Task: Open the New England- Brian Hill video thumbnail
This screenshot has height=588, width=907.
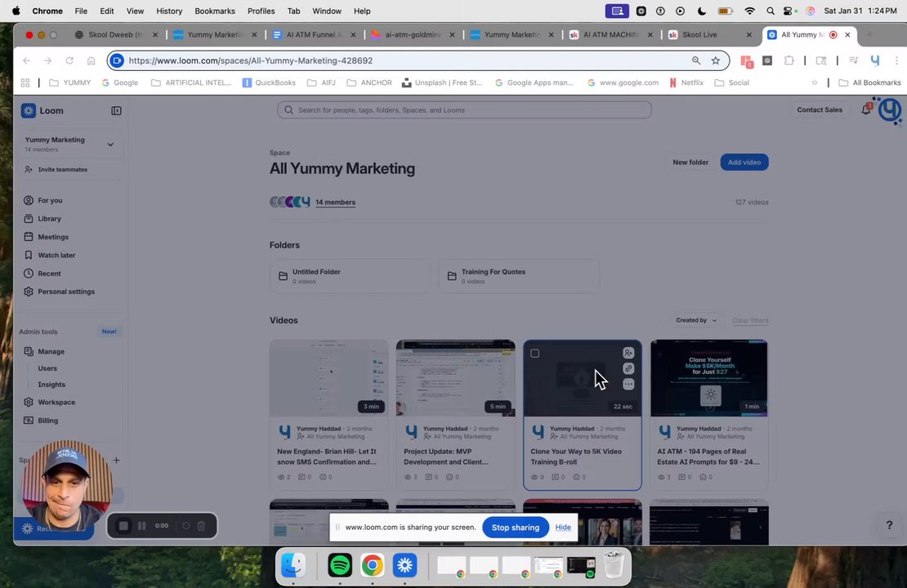Action: coord(328,378)
